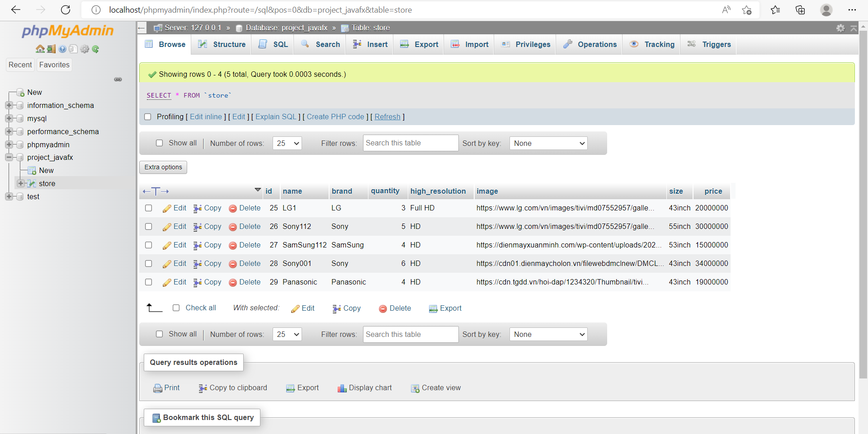Sort by the price column header

(x=713, y=191)
